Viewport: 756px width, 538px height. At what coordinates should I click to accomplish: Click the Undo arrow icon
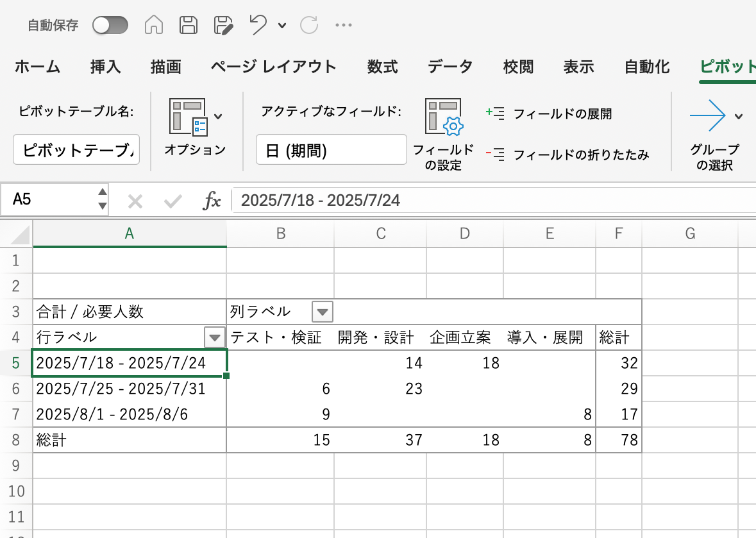pos(258,25)
